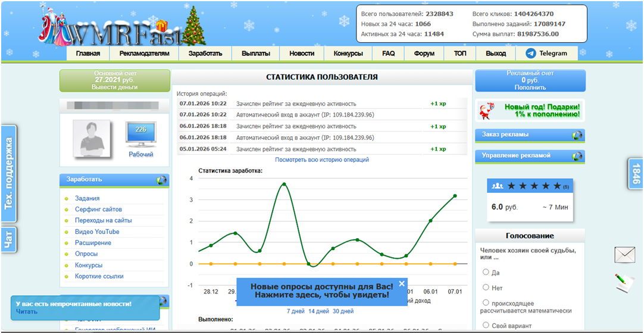The width and height of the screenshot is (644, 334).
Task: Click the pencil notes icon
Action: [x=624, y=283]
